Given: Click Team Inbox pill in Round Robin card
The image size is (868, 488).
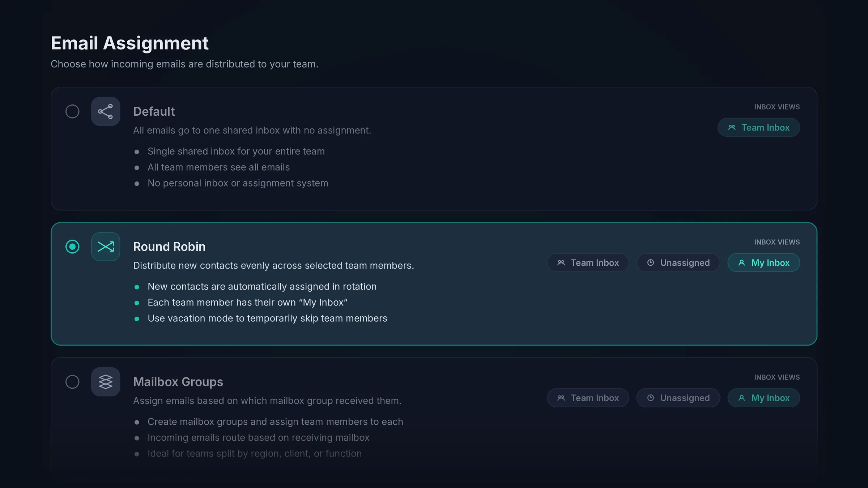Looking at the screenshot, I should tap(588, 263).
